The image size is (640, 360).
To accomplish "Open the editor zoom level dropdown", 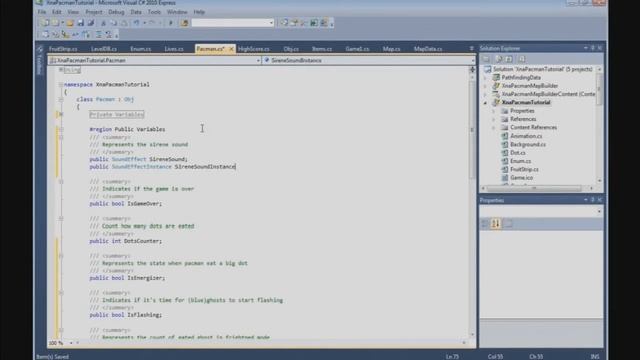I will [x=71, y=343].
